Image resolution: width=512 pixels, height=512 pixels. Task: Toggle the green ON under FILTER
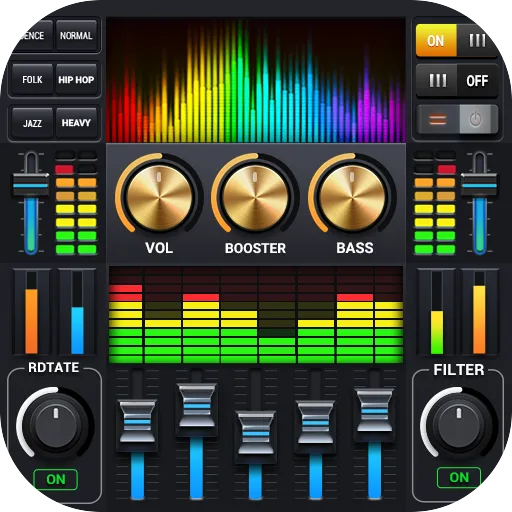pos(459,478)
